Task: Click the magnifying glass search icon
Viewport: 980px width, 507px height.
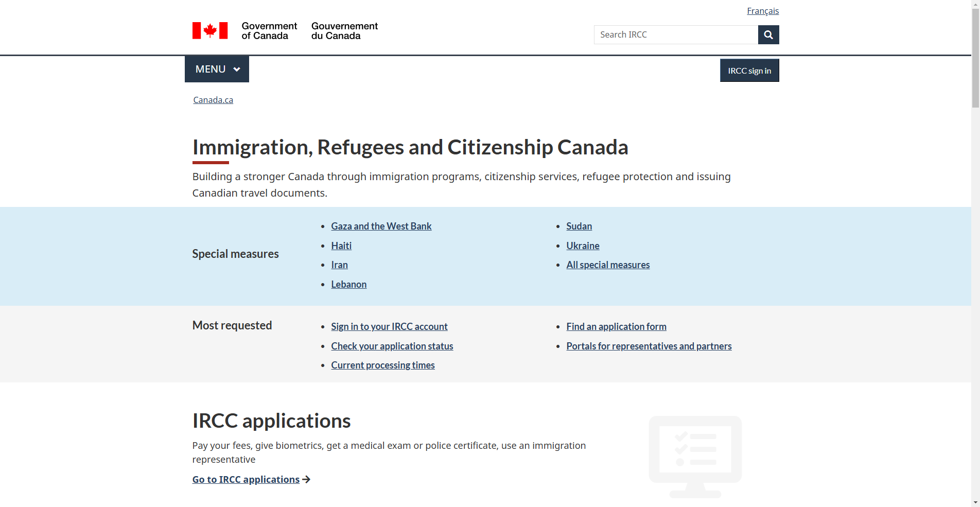Action: click(768, 35)
